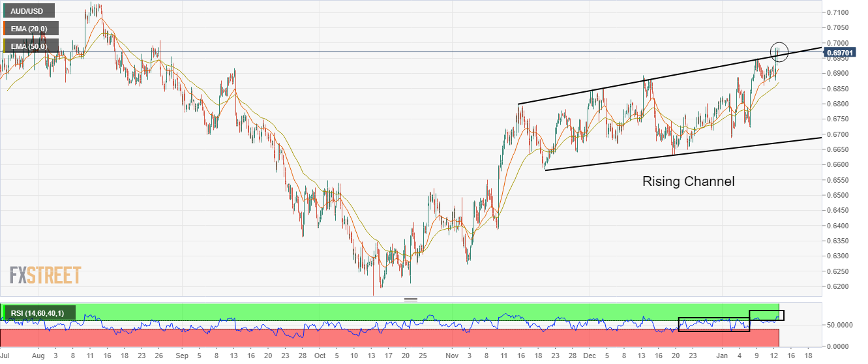Click the Oct label on the time axis
Screen dimensions: 868x364
click(319, 356)
